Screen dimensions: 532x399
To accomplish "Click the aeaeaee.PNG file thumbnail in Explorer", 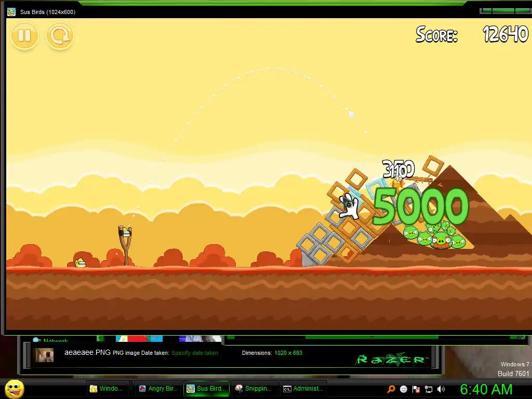I will tap(45, 355).
